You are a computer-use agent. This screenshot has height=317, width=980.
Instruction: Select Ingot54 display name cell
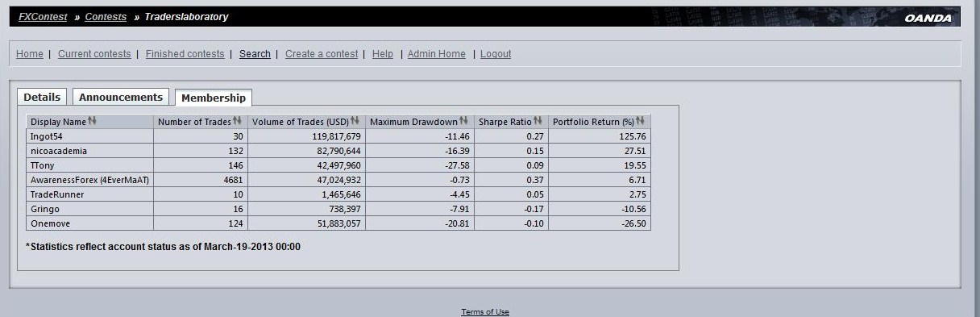[89, 136]
